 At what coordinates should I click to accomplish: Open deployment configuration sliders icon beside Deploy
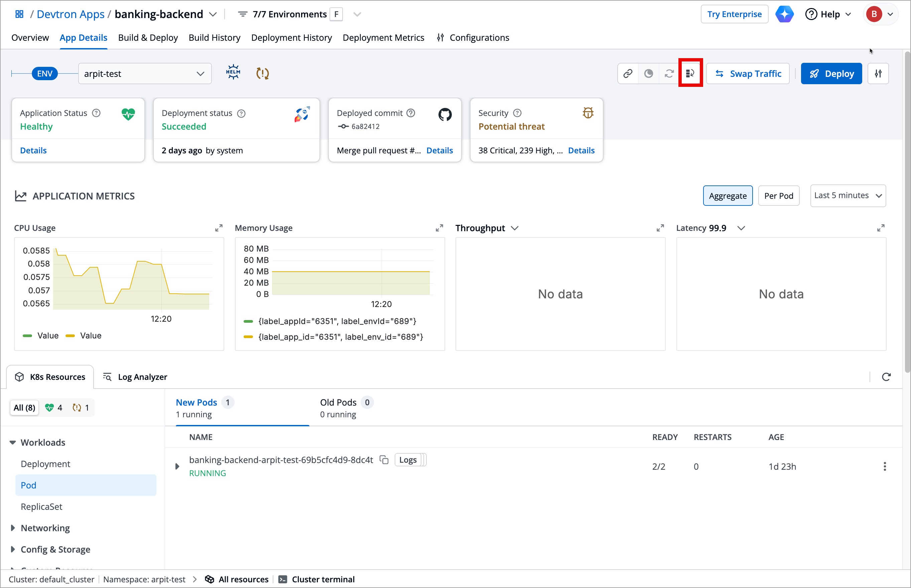pyautogui.click(x=878, y=73)
